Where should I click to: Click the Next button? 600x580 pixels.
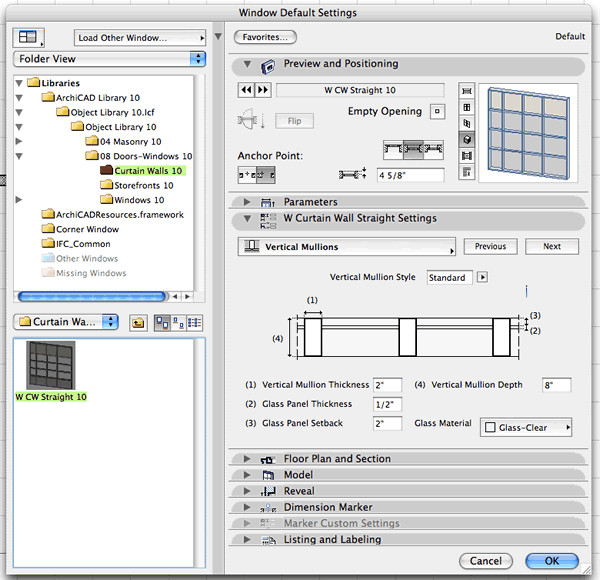coord(551,246)
